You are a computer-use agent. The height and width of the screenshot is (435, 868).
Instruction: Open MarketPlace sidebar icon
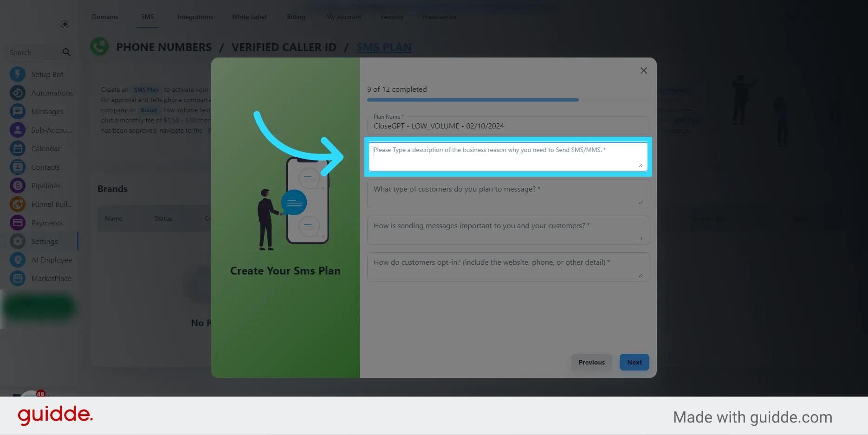click(x=18, y=278)
